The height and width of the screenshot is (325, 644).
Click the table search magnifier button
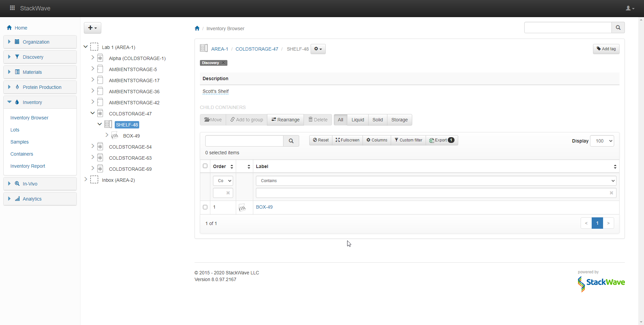click(x=291, y=141)
